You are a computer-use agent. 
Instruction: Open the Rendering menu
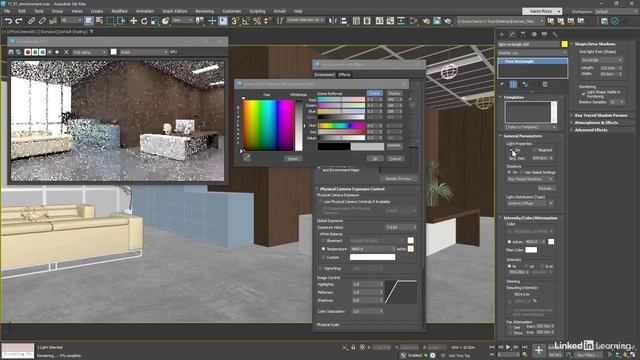[204, 11]
